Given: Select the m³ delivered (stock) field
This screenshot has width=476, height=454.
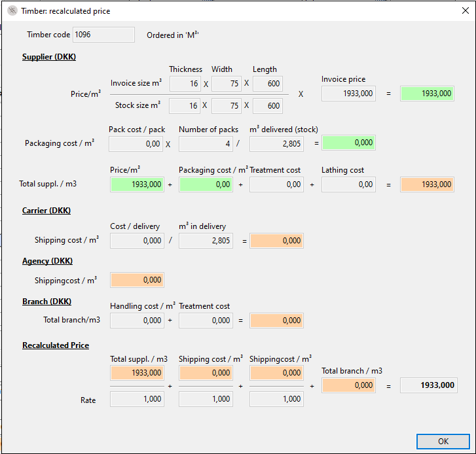Looking at the screenshot, I should (276, 143).
